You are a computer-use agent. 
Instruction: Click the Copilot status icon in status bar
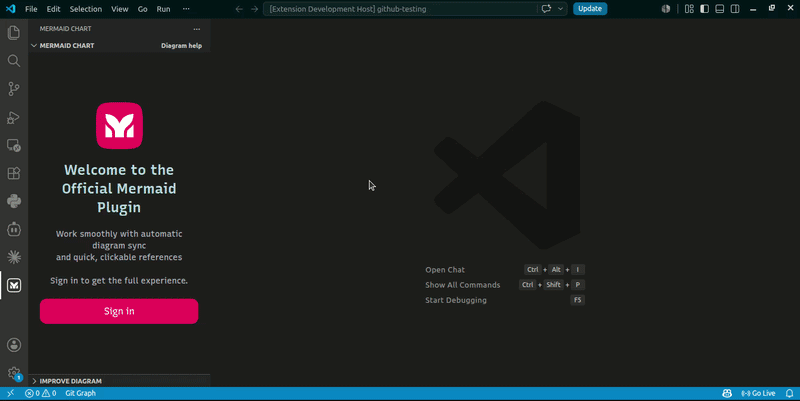point(727,393)
